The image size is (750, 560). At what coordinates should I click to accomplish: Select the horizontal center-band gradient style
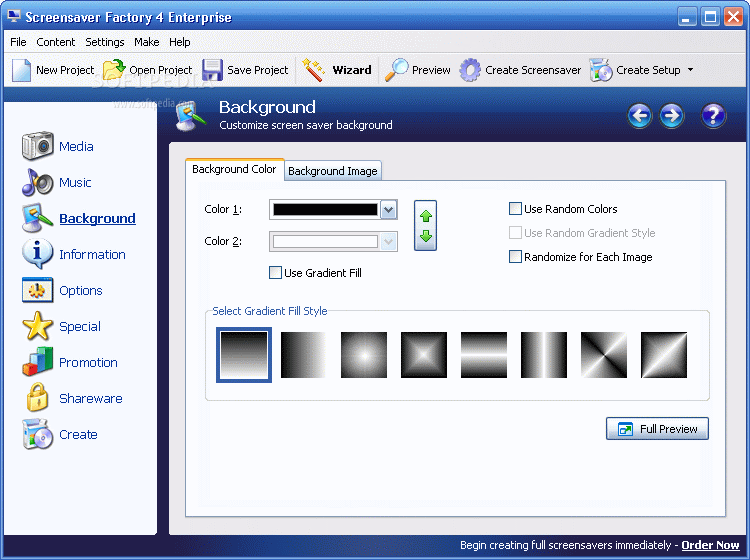click(484, 355)
